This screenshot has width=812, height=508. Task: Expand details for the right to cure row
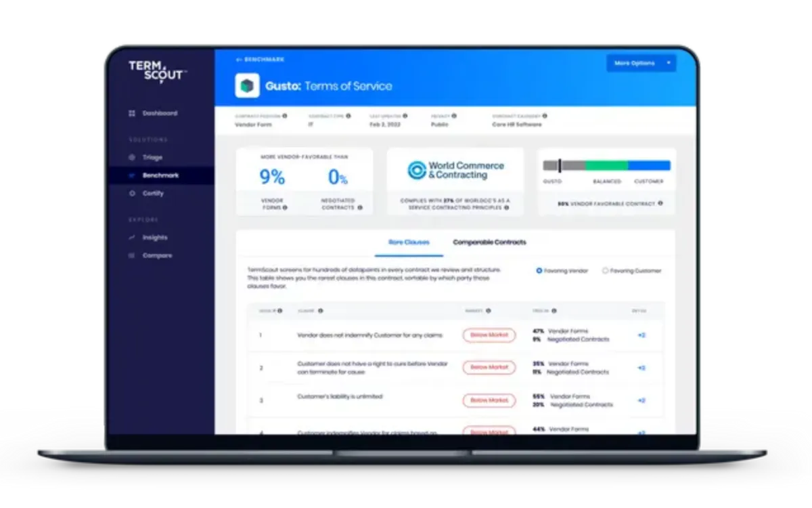coord(641,368)
